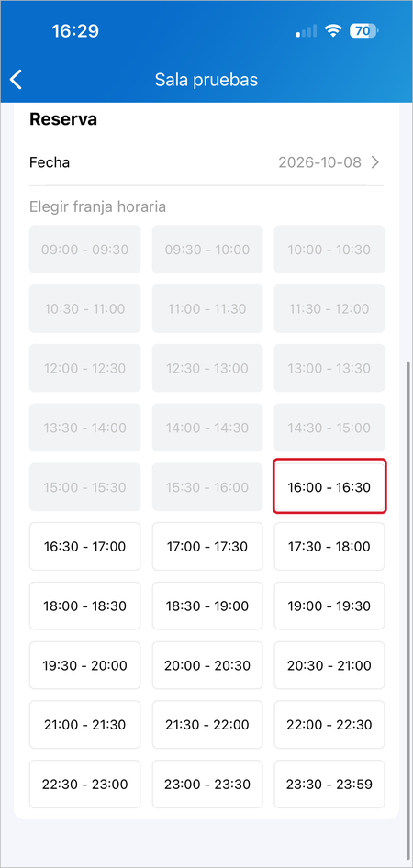Select the 17:00 - 17:30 time slot

[207, 546]
